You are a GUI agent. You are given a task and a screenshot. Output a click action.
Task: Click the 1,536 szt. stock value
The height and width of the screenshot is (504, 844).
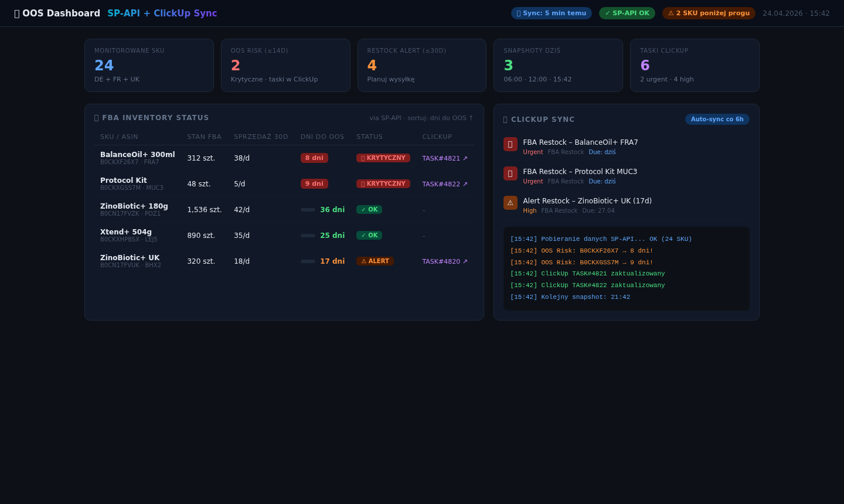205,210
